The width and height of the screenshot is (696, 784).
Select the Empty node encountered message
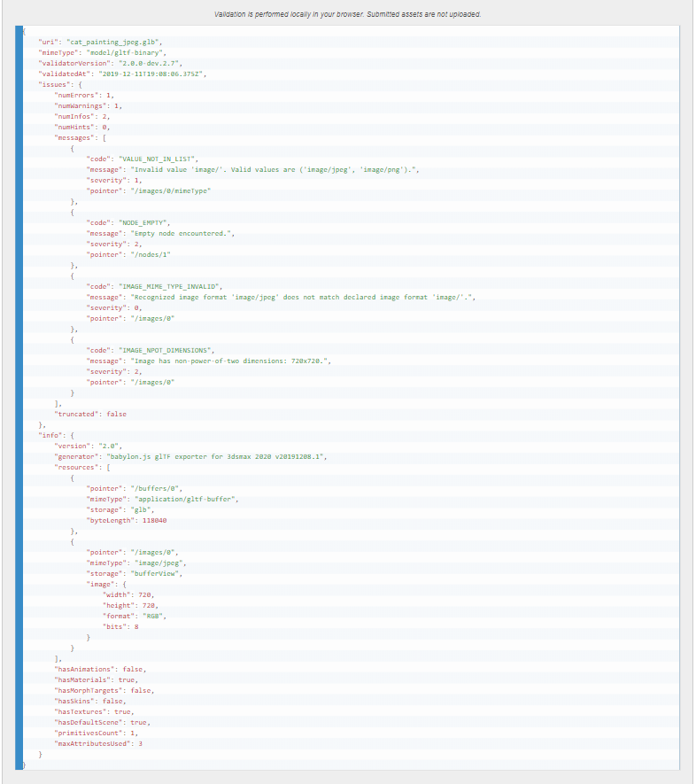(160, 233)
